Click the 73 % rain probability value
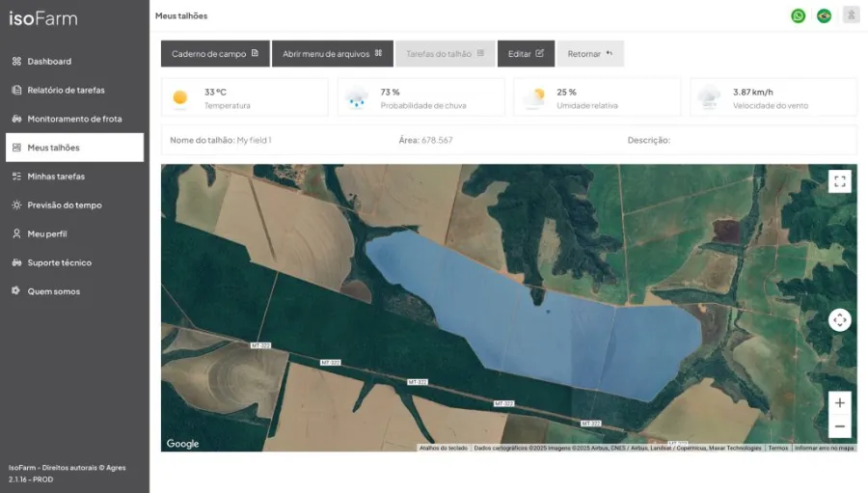The width and height of the screenshot is (868, 493). (x=390, y=92)
